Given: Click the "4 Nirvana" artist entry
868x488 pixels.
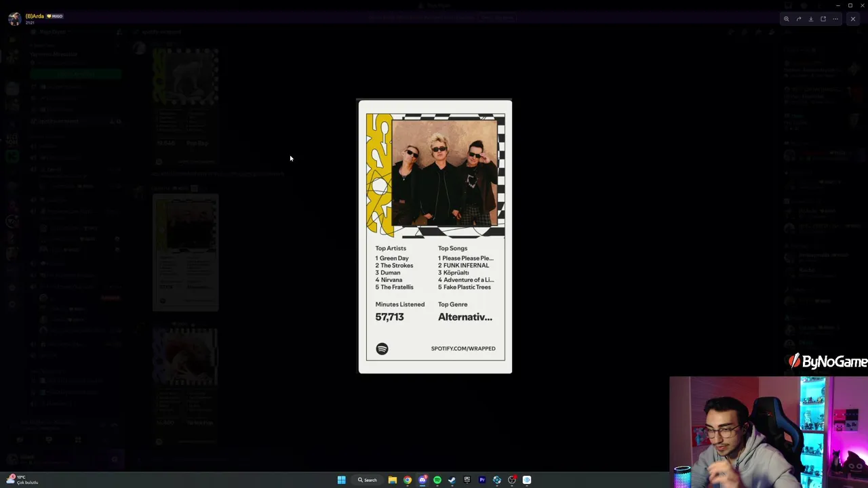Looking at the screenshot, I should tap(389, 280).
